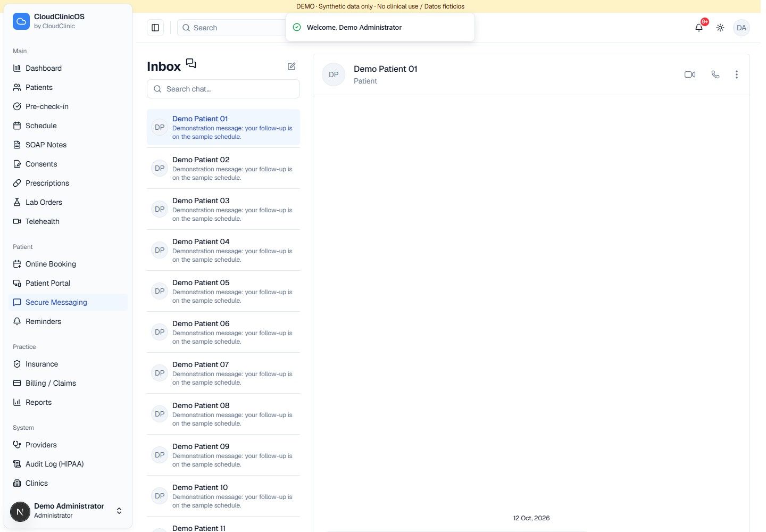This screenshot has height=532, width=766.
Task: Click the Audit Log (HIPAA) icon
Action: click(17, 464)
